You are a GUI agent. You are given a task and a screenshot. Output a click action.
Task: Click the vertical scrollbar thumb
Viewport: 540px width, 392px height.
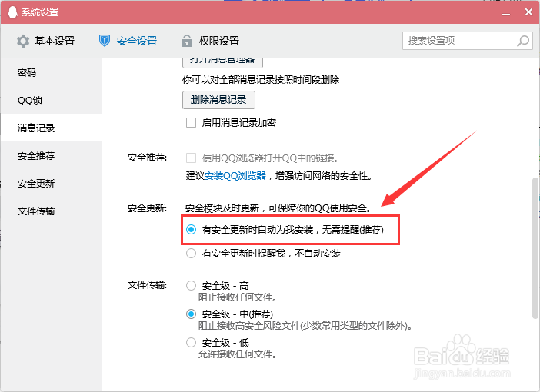point(535,248)
